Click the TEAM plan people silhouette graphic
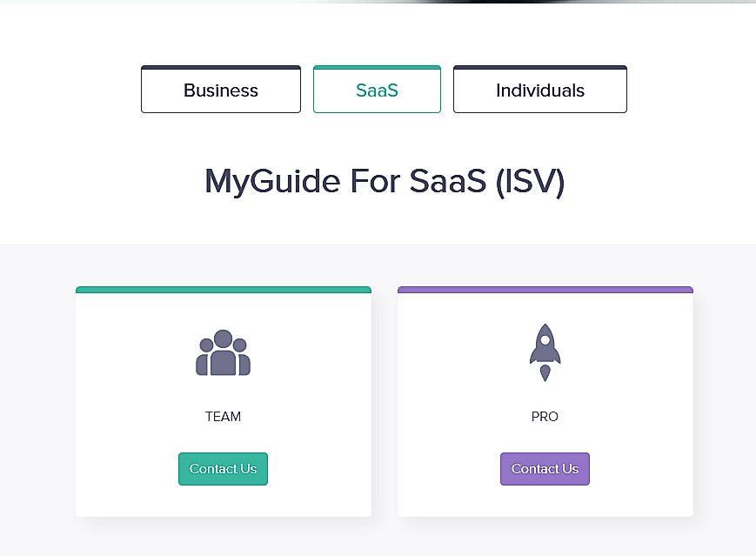756x556 pixels. pyautogui.click(x=223, y=352)
